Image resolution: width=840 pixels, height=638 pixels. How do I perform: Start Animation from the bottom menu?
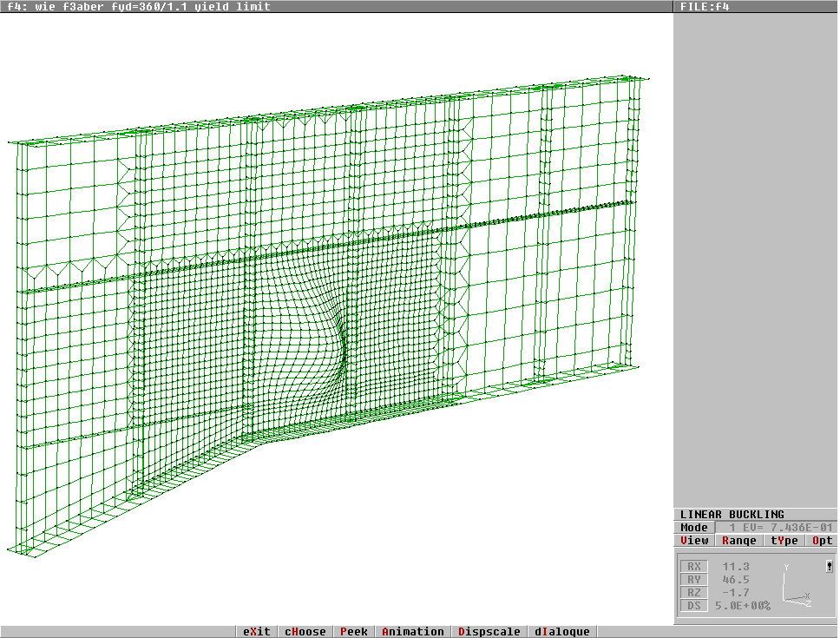pos(412,632)
